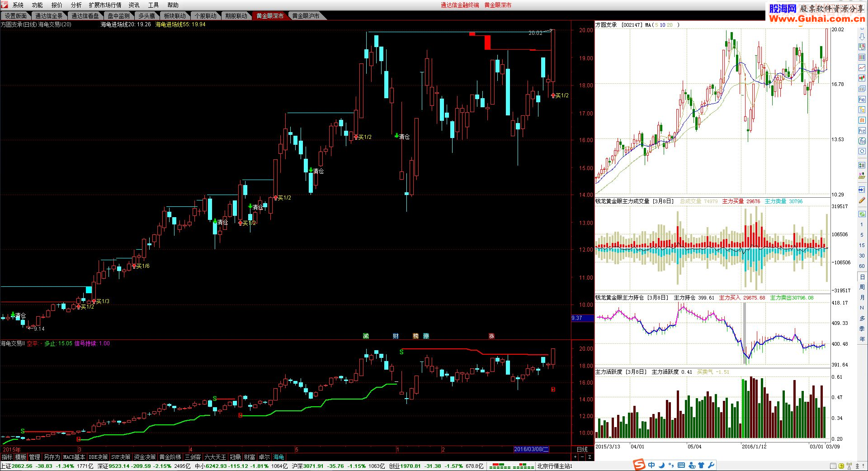Click the blue arrow import icon

[862, 190]
